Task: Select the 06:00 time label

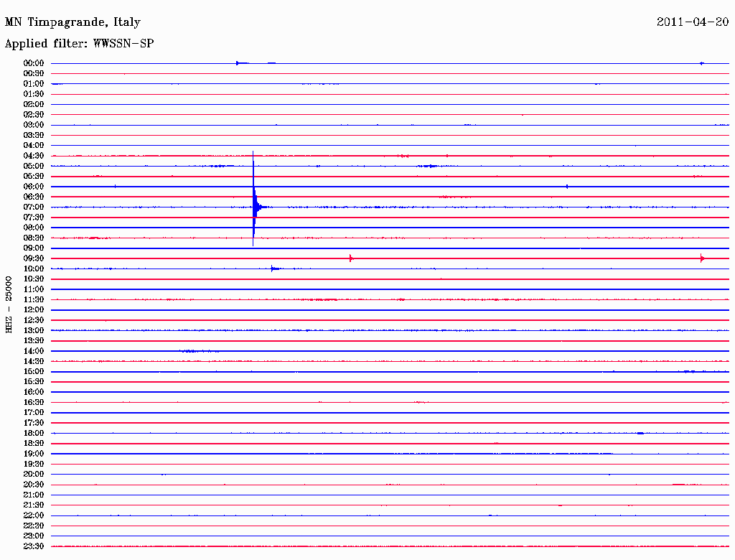Action: coord(34,187)
